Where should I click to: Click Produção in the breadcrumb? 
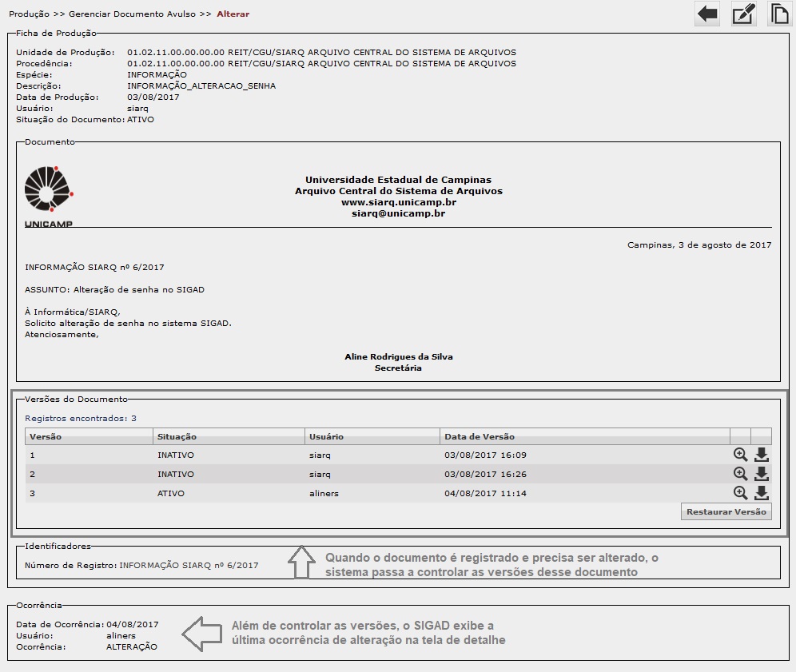[30, 14]
